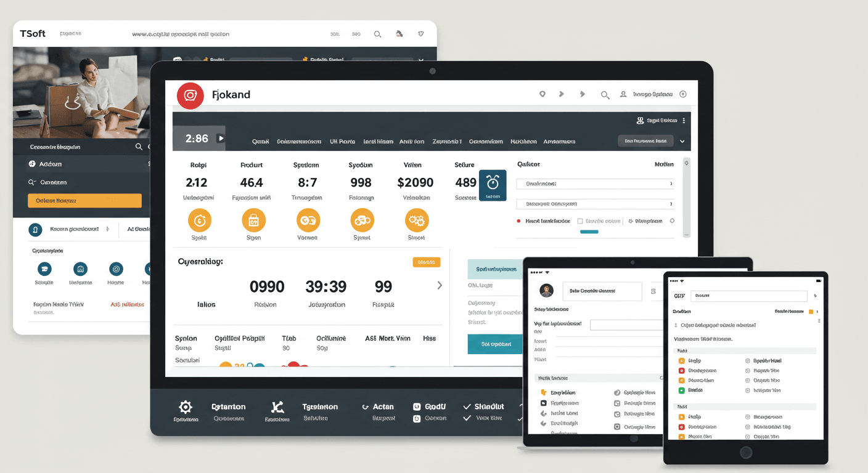
Task: Click the next chevron beside the 99 stat
Action: click(440, 285)
